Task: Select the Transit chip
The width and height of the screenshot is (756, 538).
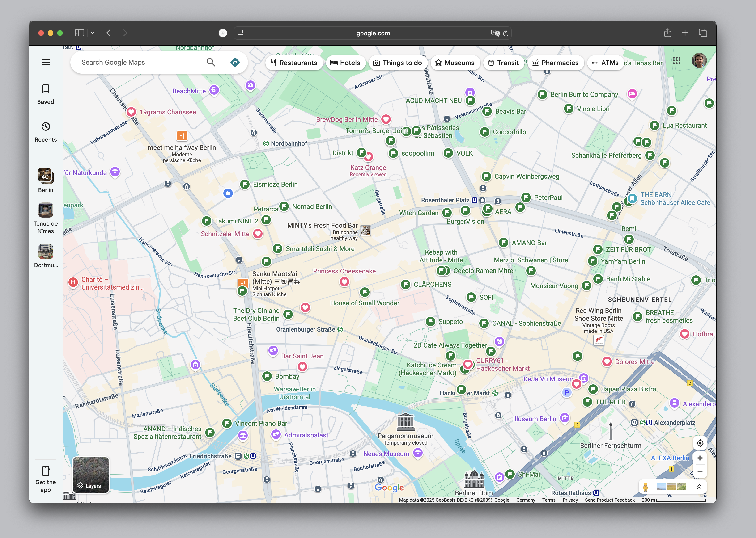Action: coord(503,63)
